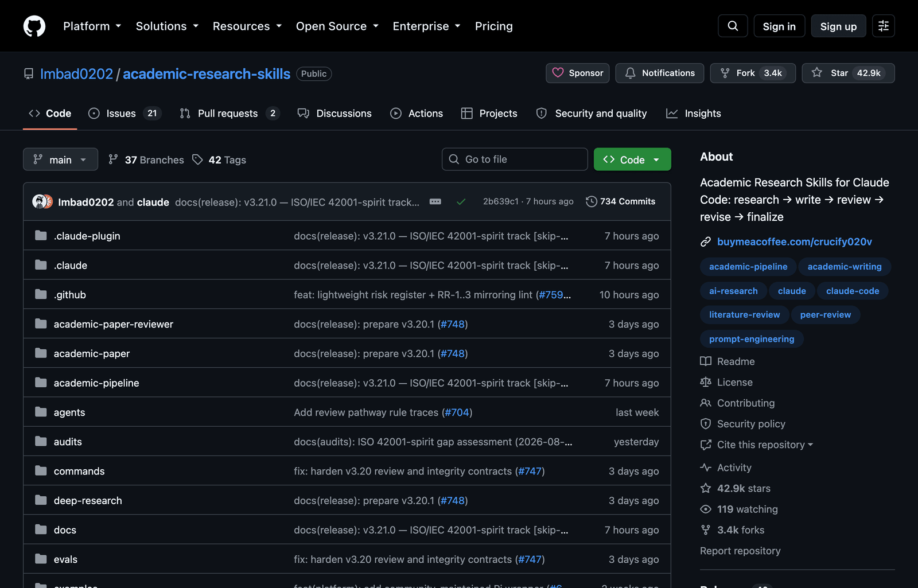Fork the repository
This screenshot has width=918, height=588.
point(753,73)
